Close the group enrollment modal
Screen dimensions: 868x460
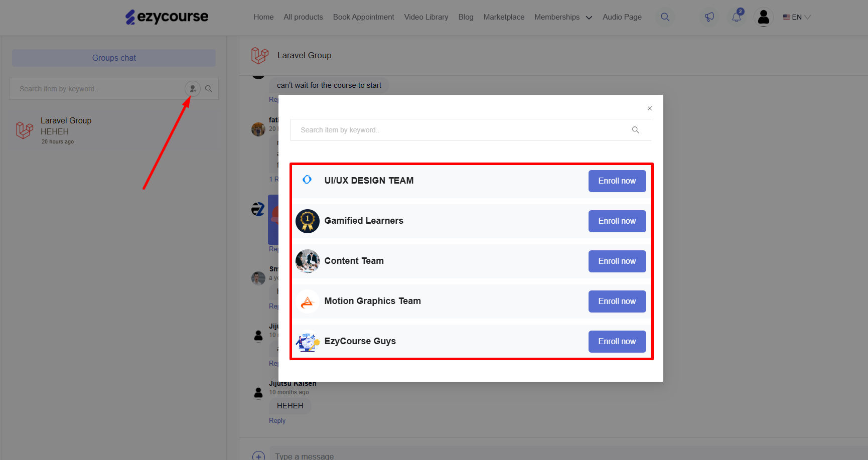[x=650, y=108]
